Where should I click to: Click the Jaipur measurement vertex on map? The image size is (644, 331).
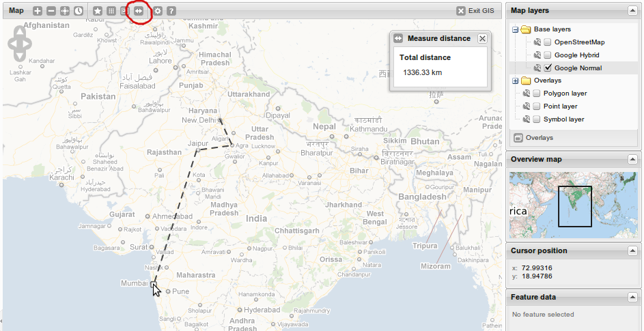point(197,150)
